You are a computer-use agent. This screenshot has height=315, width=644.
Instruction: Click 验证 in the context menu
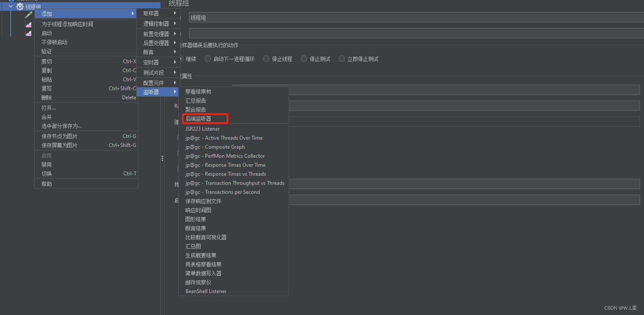[86, 51]
